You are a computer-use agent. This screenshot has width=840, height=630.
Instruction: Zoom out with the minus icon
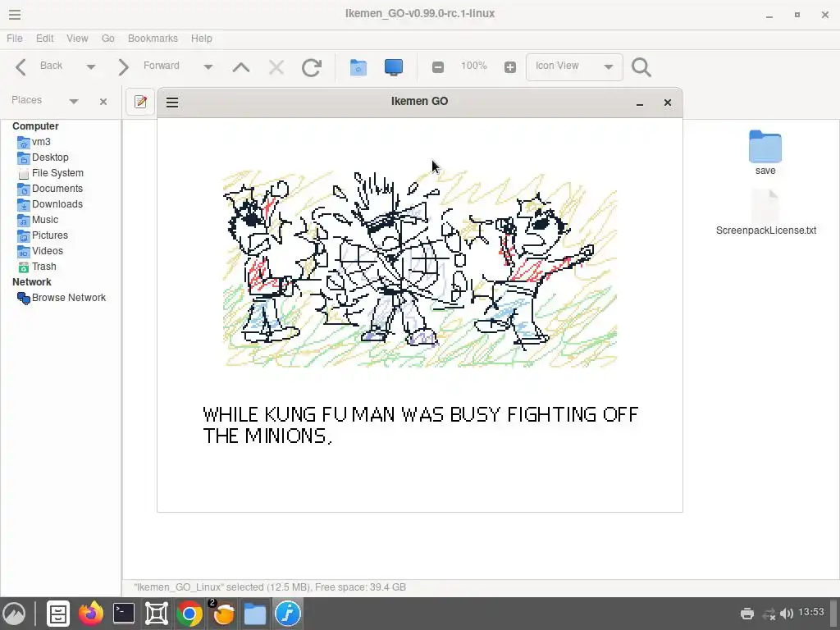(438, 67)
